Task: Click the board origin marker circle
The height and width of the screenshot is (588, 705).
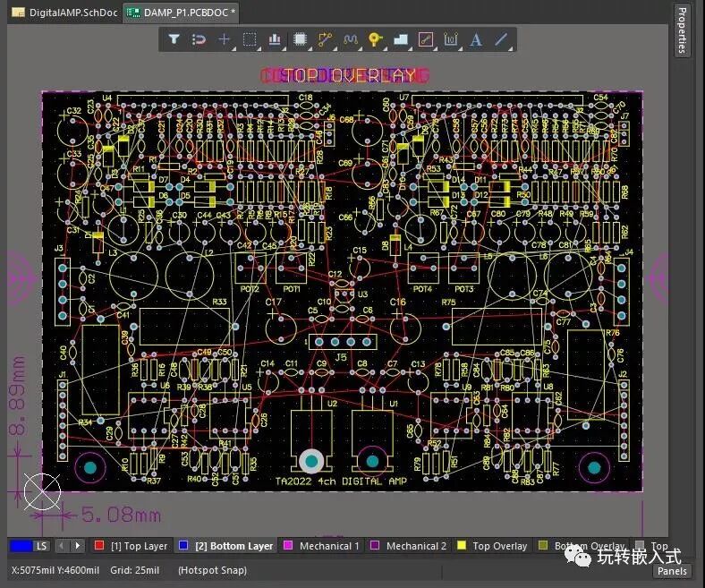Action: coord(42,491)
